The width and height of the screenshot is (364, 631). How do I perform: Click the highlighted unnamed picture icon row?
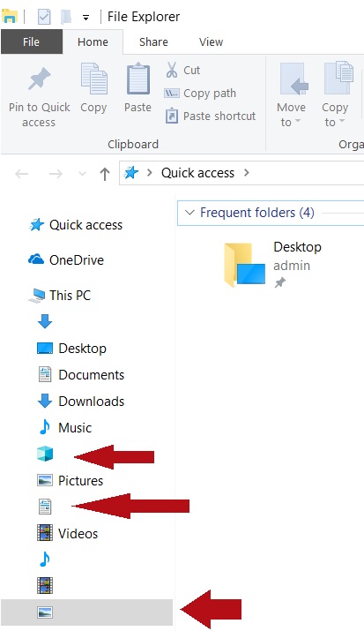coord(86,612)
